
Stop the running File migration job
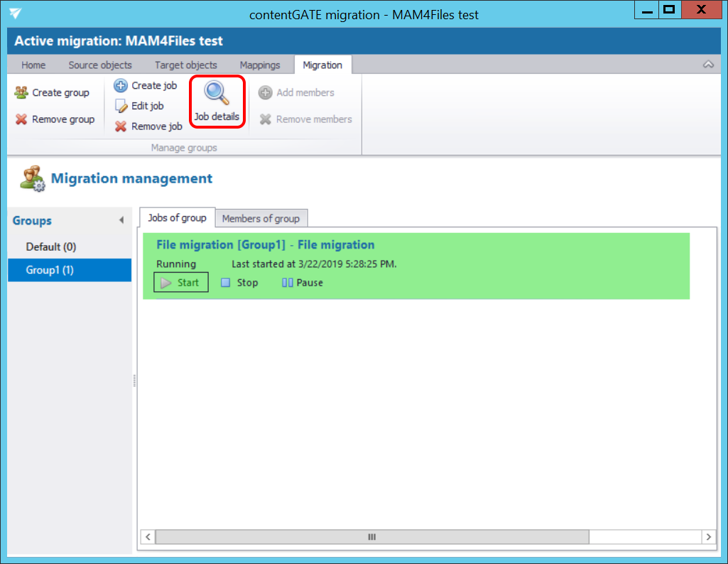tap(239, 283)
